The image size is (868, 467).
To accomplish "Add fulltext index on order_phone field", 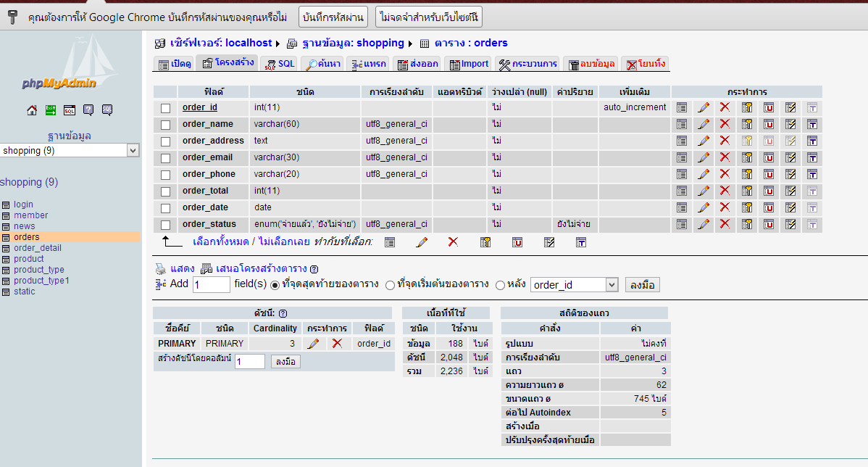I will (x=812, y=174).
